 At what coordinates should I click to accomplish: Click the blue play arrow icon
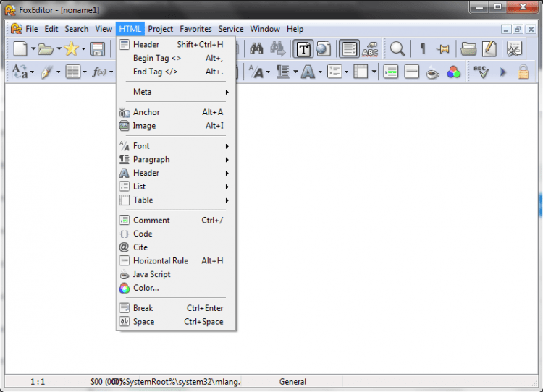[503, 72]
